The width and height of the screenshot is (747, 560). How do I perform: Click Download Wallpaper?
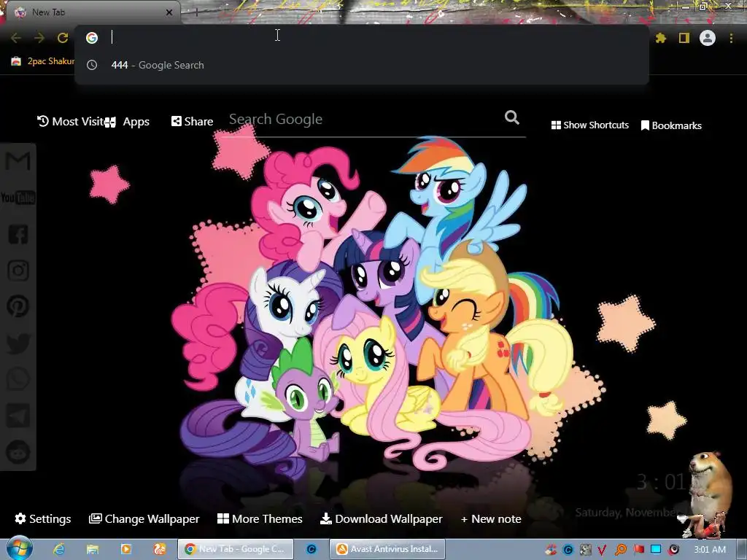(x=381, y=518)
